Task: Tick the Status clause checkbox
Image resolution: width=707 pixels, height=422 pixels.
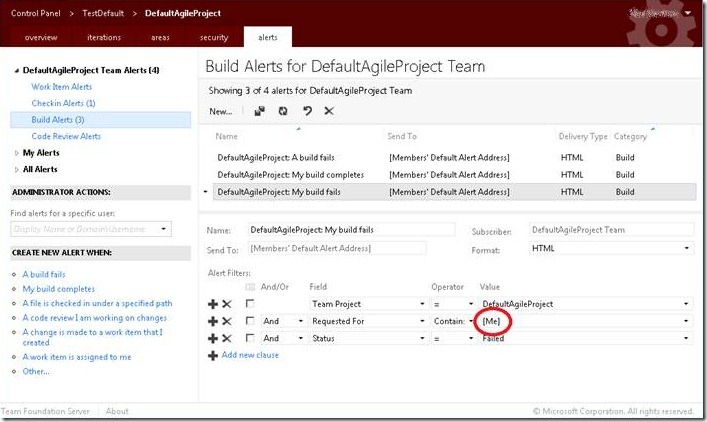Action: [x=250, y=338]
